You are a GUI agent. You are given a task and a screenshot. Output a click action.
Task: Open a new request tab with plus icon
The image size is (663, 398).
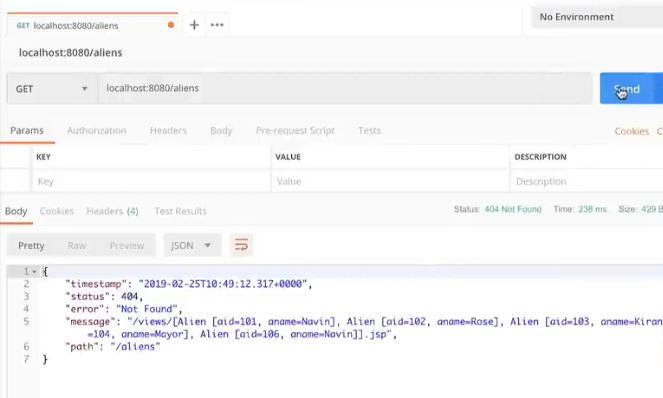tap(194, 25)
